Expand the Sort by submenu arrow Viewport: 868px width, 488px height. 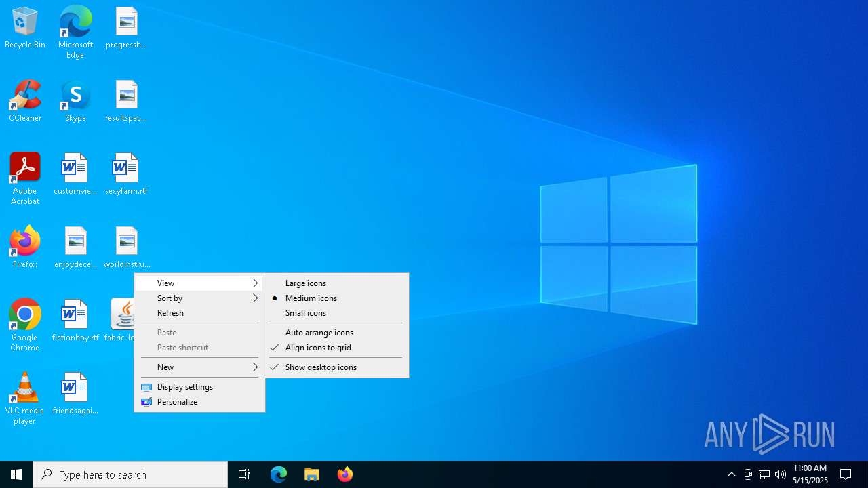point(256,298)
